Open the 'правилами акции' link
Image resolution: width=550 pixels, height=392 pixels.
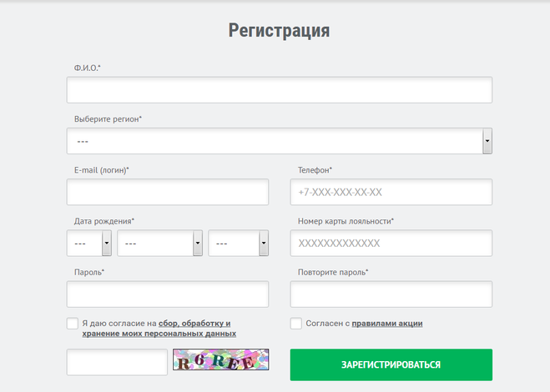386,324
